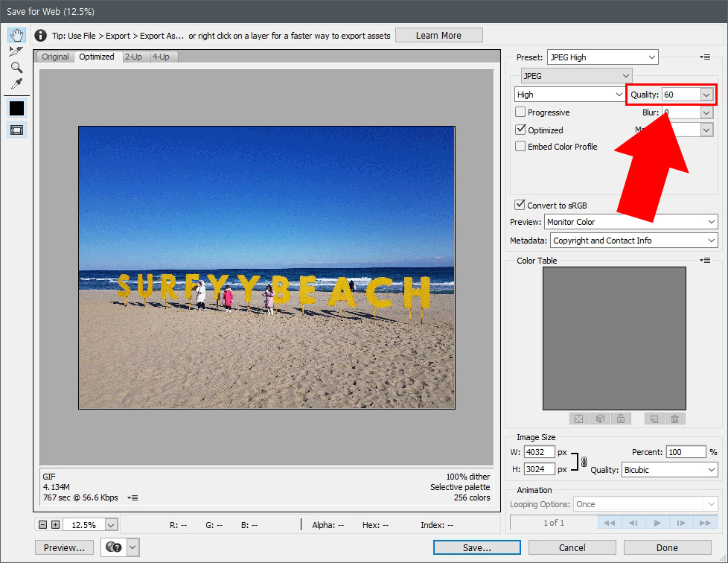Viewport: 728px width, 563px height.
Task: Select the Eyedropper tool
Action: [16, 84]
